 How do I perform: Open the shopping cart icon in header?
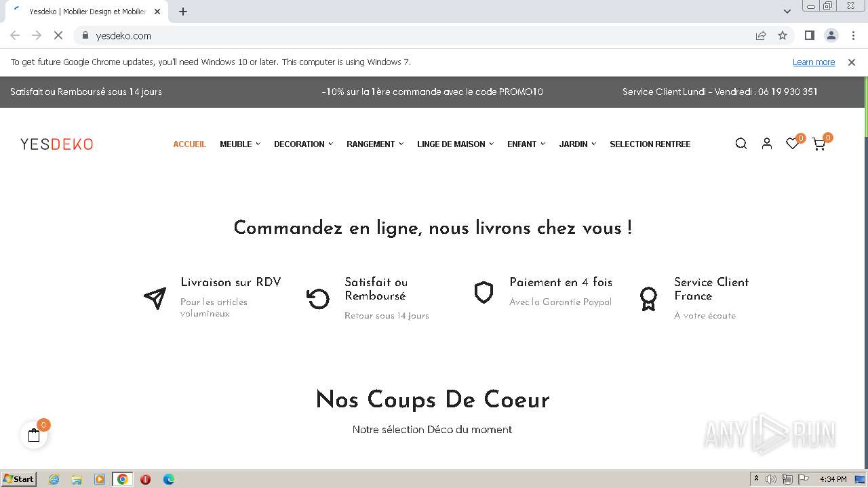tap(818, 144)
